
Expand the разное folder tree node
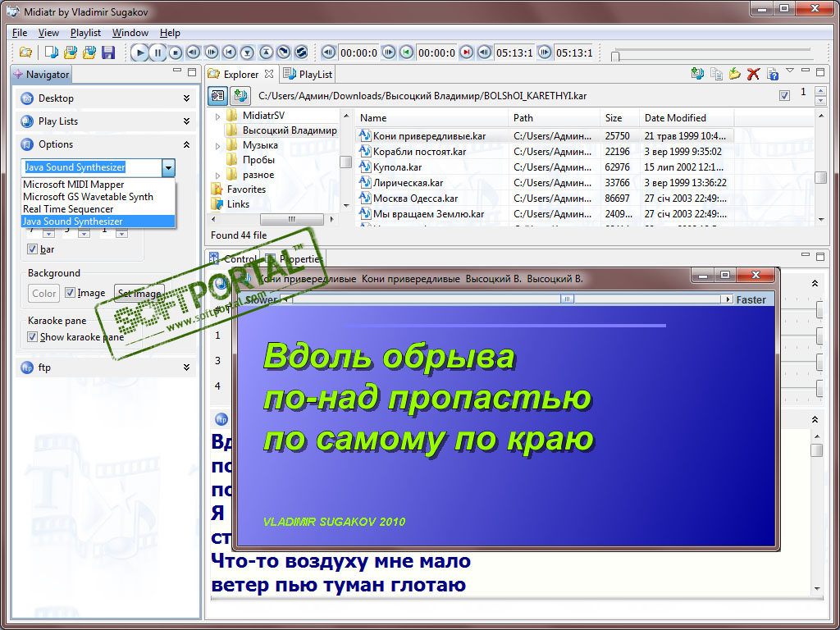pos(217,176)
